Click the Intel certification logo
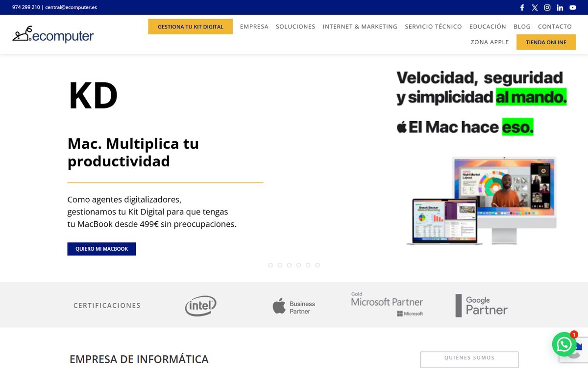Viewport: 588px width, 368px height. (200, 306)
